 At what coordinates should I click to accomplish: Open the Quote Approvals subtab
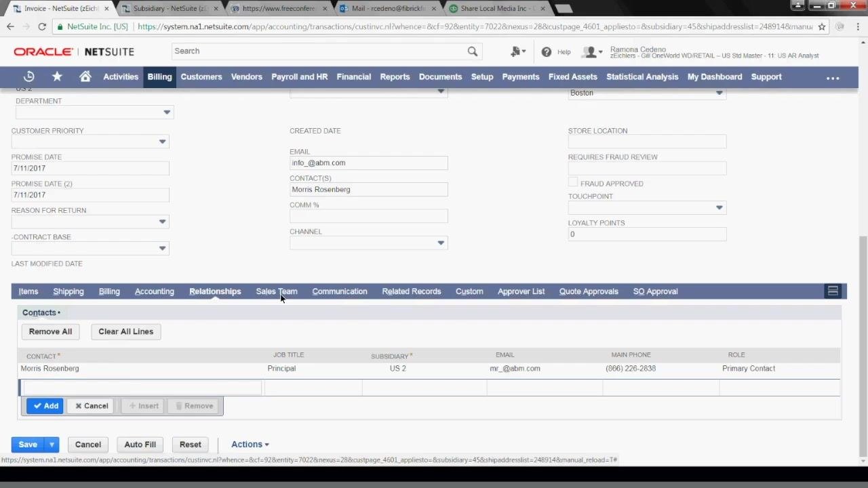tap(589, 291)
